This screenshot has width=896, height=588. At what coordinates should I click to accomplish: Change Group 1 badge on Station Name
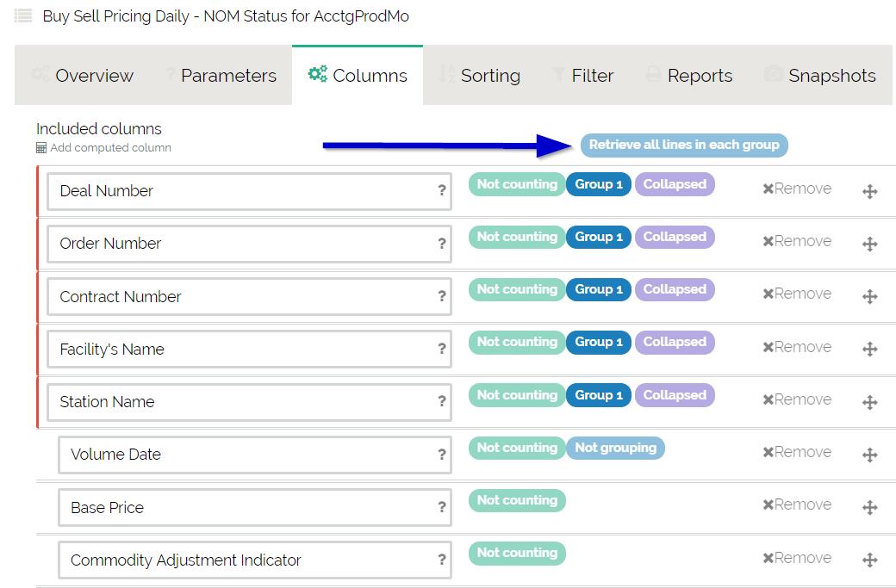[599, 395]
